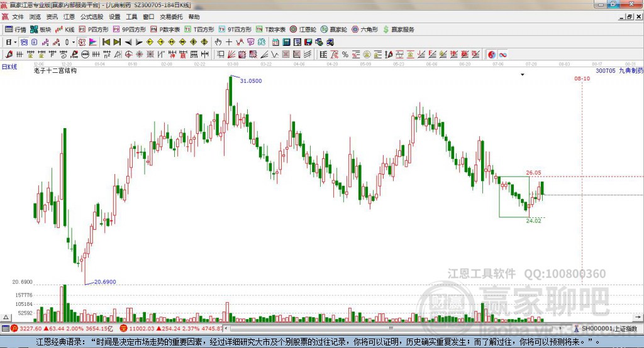Select the circled cross target tool
The height and width of the screenshot is (348, 644).
tap(128, 54)
